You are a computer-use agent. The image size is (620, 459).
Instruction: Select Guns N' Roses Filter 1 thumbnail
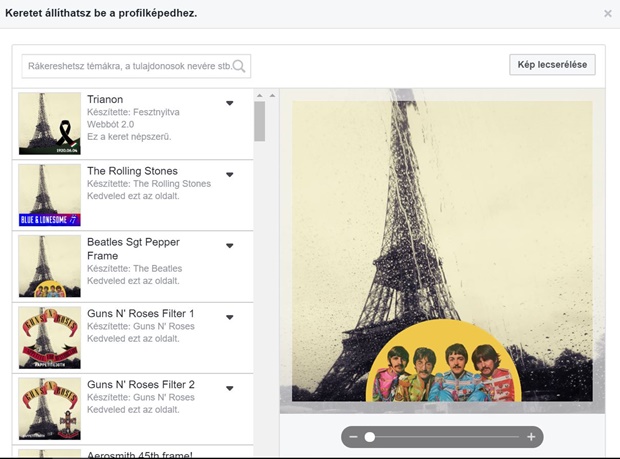(50, 338)
